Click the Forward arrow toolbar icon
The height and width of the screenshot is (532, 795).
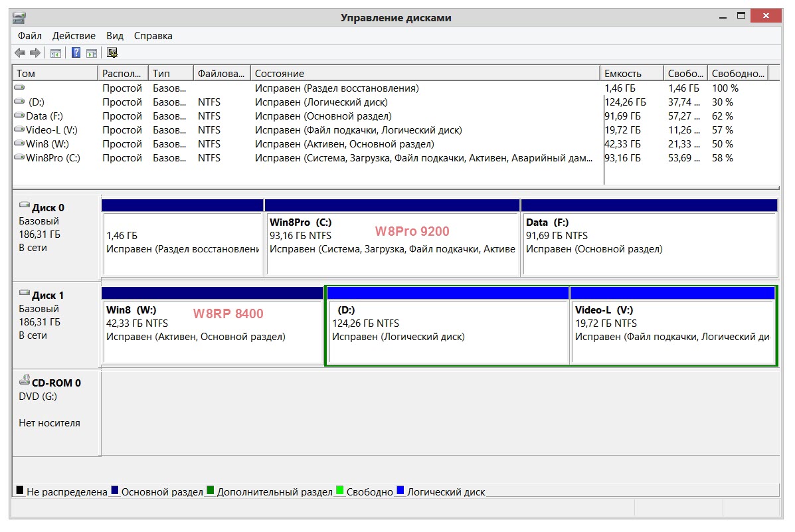click(x=35, y=53)
